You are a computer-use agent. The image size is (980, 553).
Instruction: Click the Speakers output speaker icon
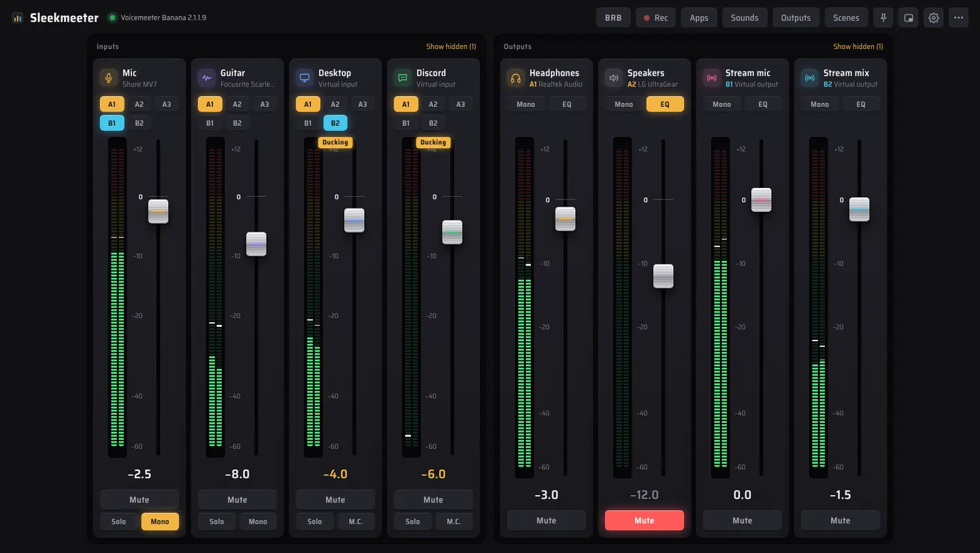pos(613,78)
